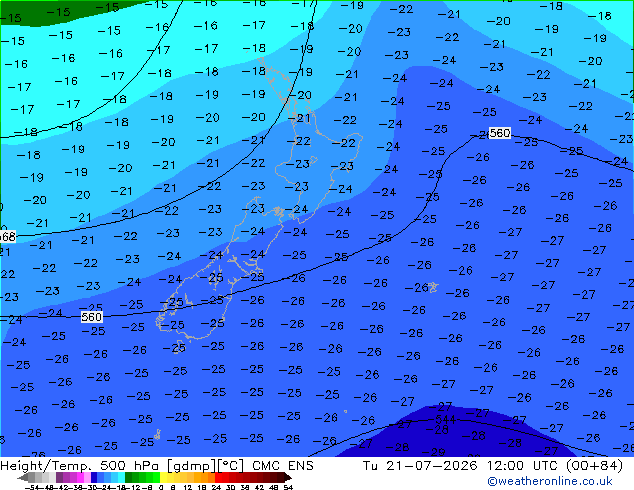Pick the bright red 24 legend color swatch
Screen dimensions: 634x490
pos(218,477)
